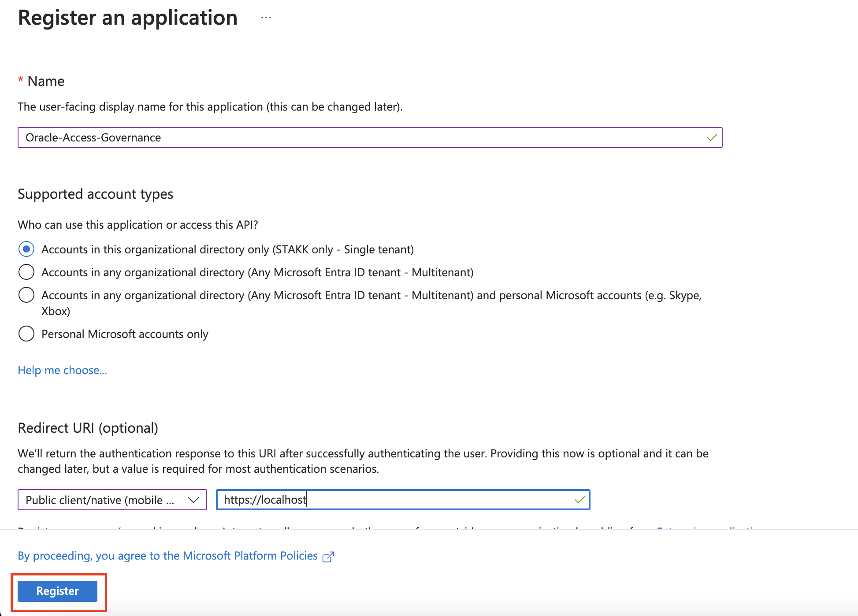Expand the Public client/native platform dropdown
Viewport: 858px width, 616px height.
[112, 500]
